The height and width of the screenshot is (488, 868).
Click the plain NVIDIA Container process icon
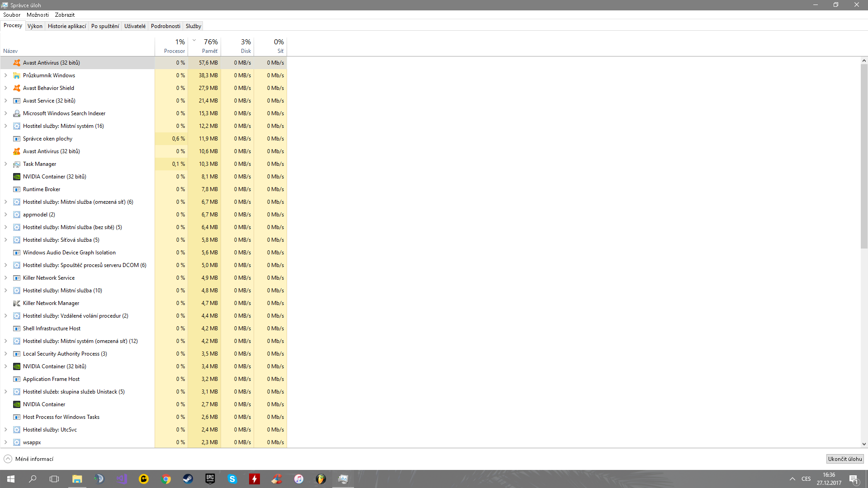point(17,404)
